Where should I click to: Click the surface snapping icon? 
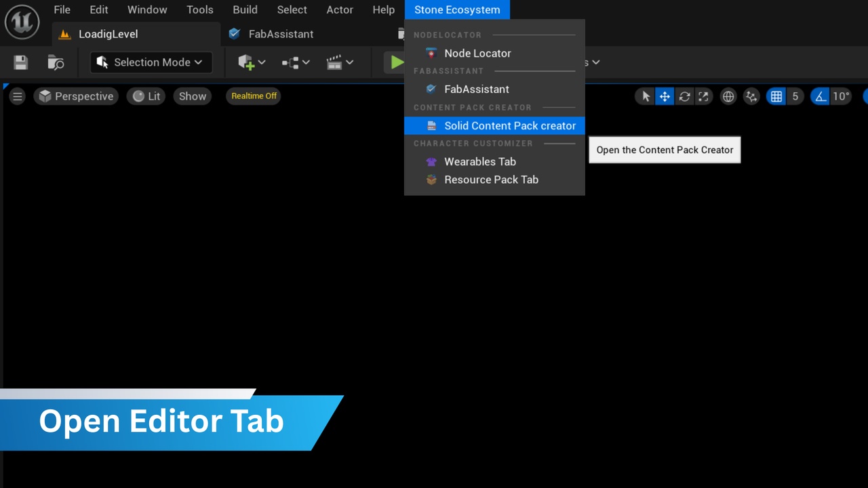tap(751, 96)
